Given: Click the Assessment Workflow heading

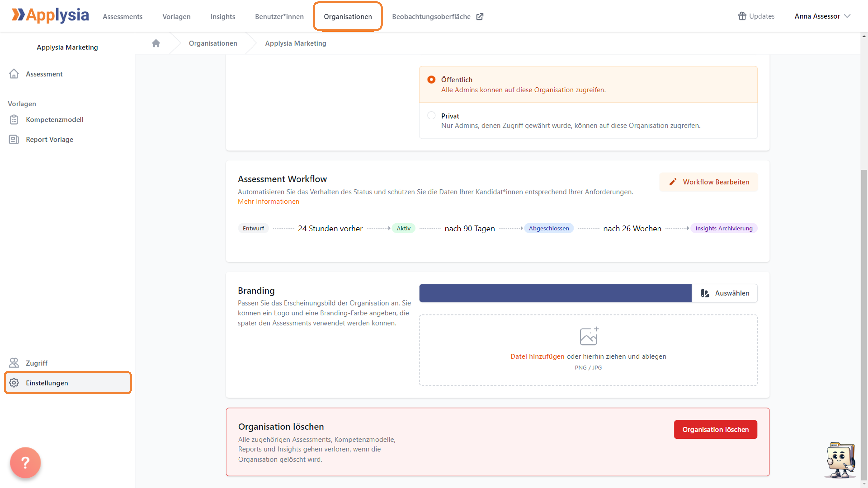Looking at the screenshot, I should point(282,179).
